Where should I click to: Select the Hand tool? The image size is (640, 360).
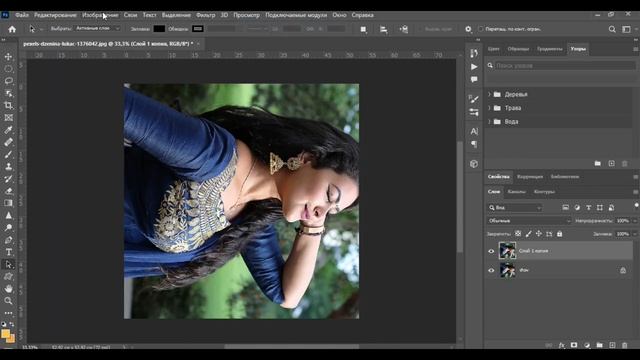click(8, 289)
